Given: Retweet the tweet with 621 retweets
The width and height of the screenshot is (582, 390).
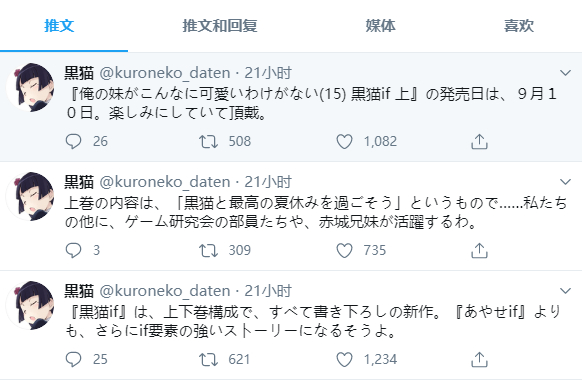Looking at the screenshot, I should [208, 360].
